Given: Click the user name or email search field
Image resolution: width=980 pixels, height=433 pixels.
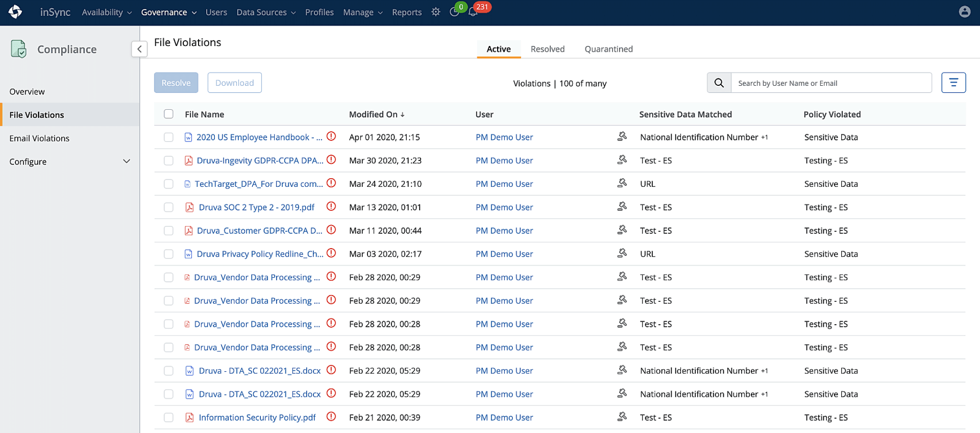Looking at the screenshot, I should tap(831, 83).
